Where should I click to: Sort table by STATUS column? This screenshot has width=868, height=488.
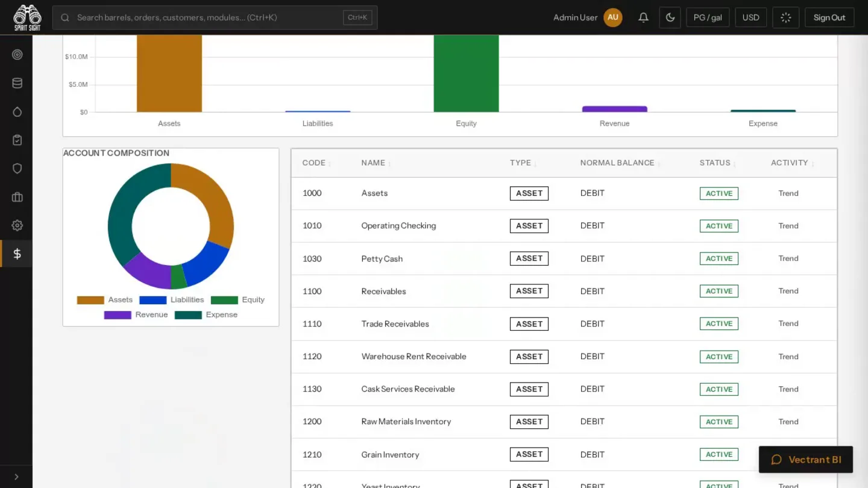(x=718, y=163)
